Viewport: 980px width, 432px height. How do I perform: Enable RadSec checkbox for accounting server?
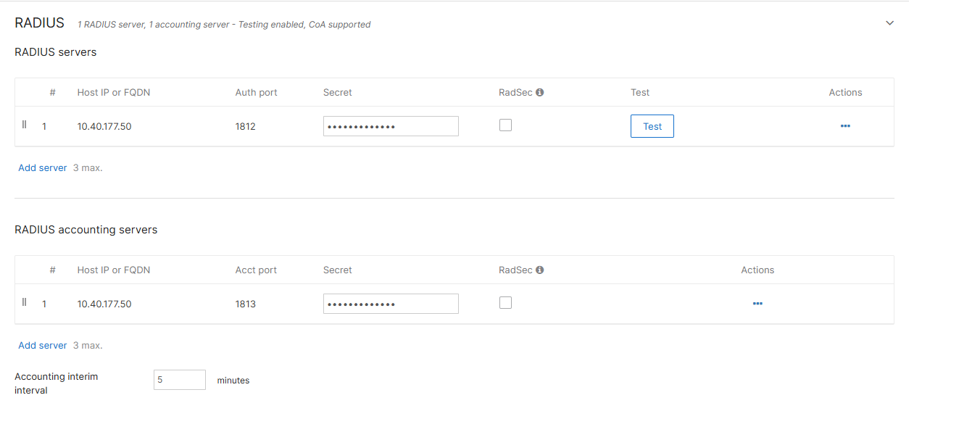pyautogui.click(x=506, y=302)
